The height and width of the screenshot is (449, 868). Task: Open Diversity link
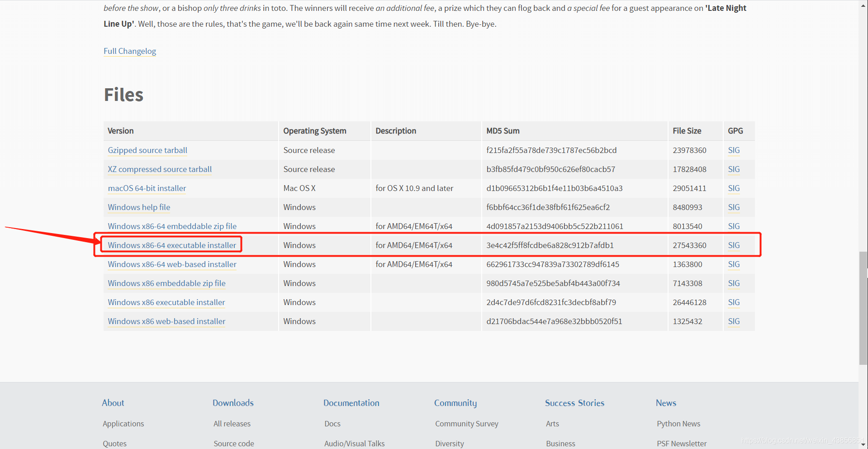[x=450, y=444]
